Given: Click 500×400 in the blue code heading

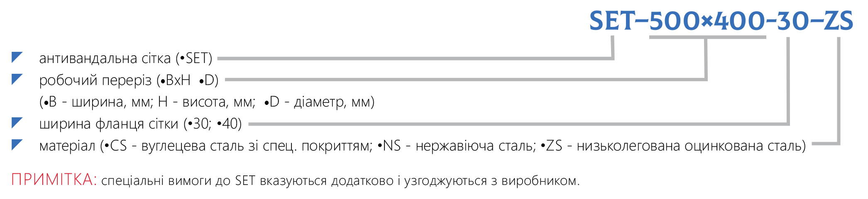Looking at the screenshot, I should [x=707, y=21].
